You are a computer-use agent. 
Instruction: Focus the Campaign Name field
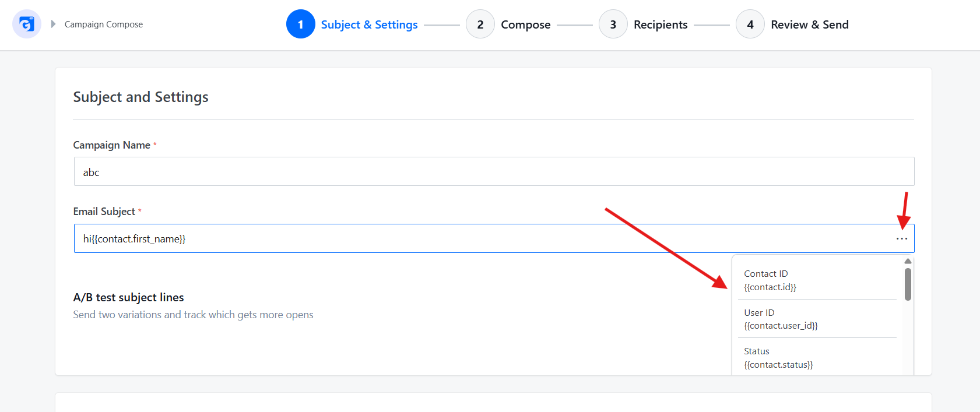click(494, 171)
